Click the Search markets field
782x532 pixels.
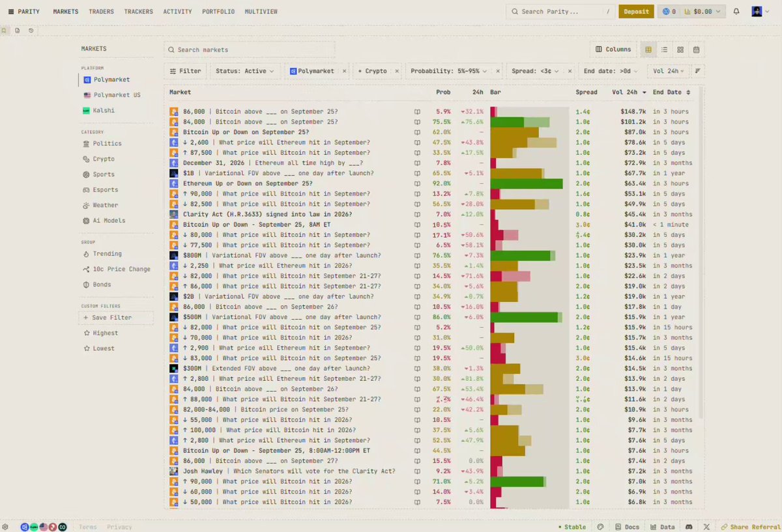pos(249,49)
